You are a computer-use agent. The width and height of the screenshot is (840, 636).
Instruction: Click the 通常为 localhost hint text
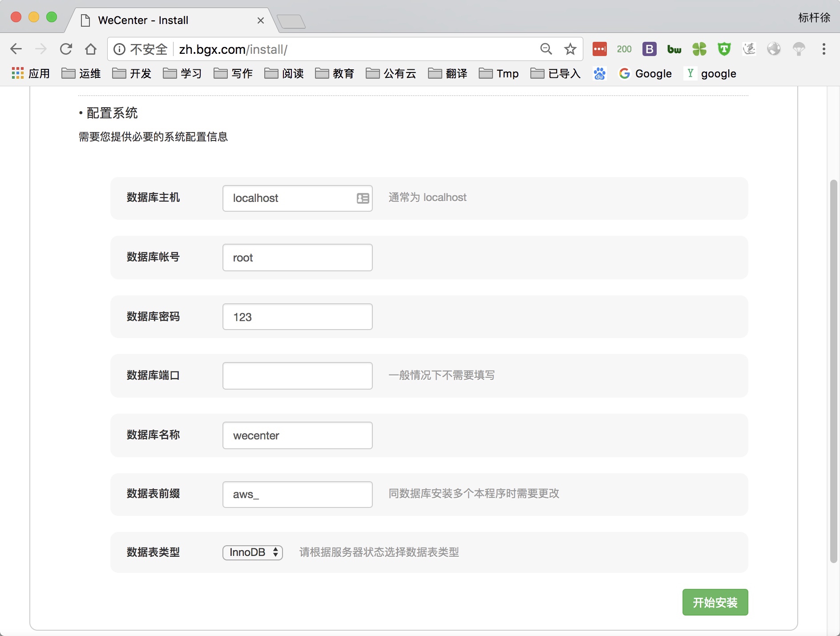pos(428,197)
